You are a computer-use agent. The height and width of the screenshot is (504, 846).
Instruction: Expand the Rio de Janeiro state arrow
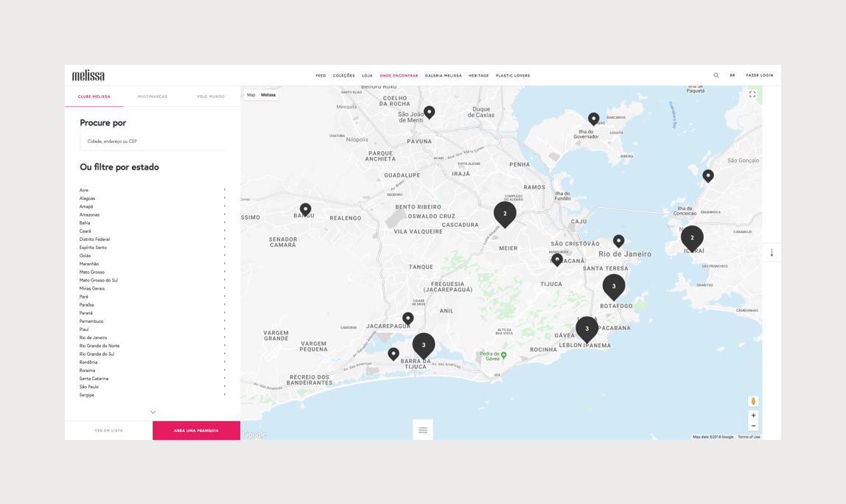(x=225, y=337)
